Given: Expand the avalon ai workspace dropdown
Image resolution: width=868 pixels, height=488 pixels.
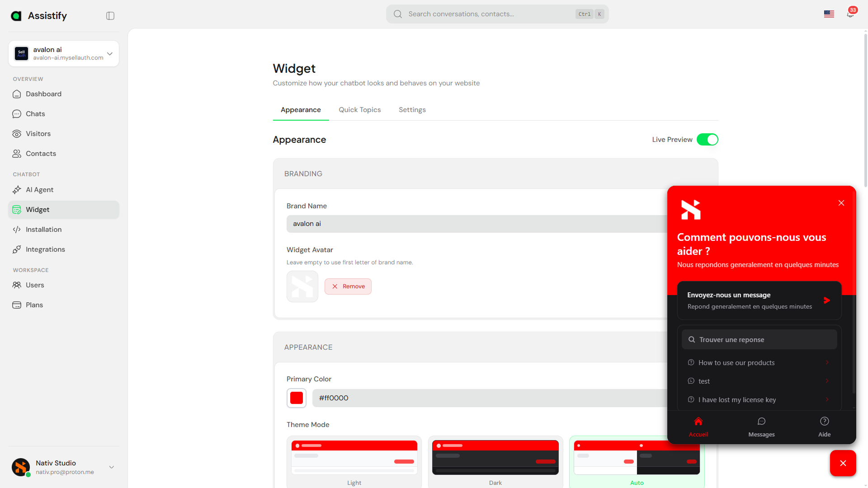Looking at the screenshot, I should pyautogui.click(x=109, y=53).
